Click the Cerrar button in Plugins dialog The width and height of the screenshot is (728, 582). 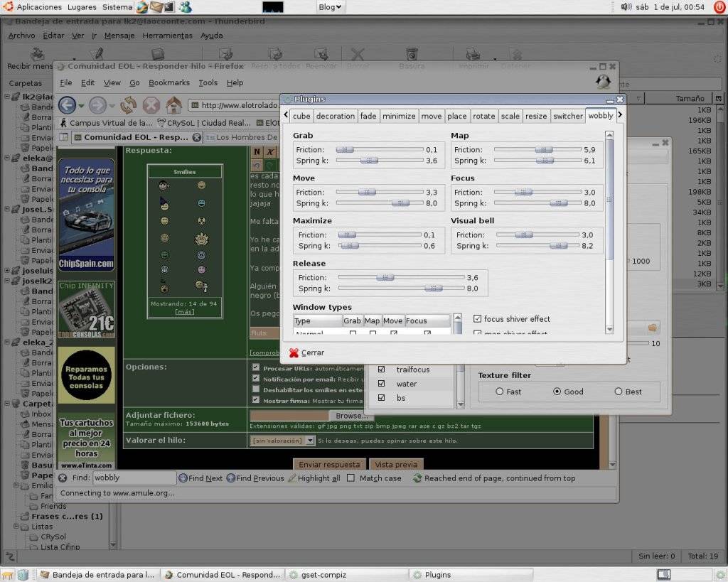pos(306,352)
